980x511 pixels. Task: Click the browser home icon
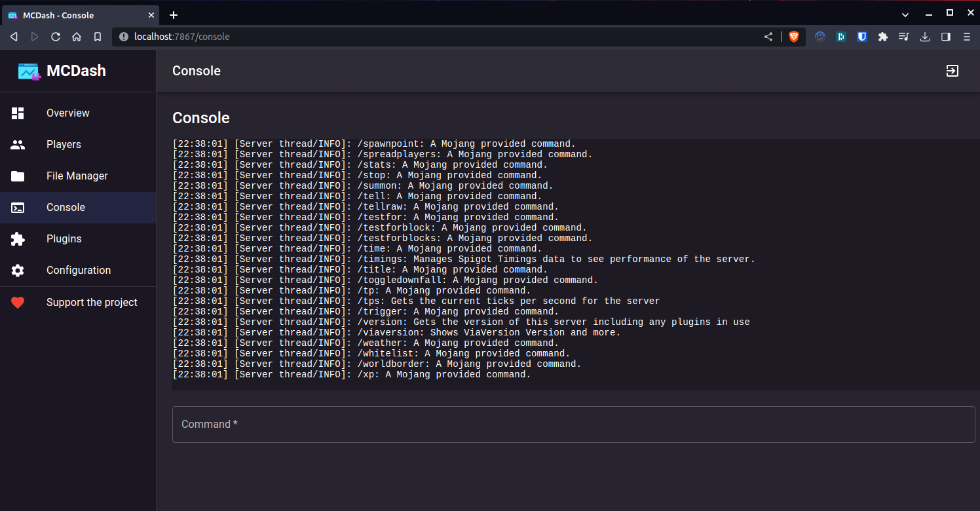77,37
